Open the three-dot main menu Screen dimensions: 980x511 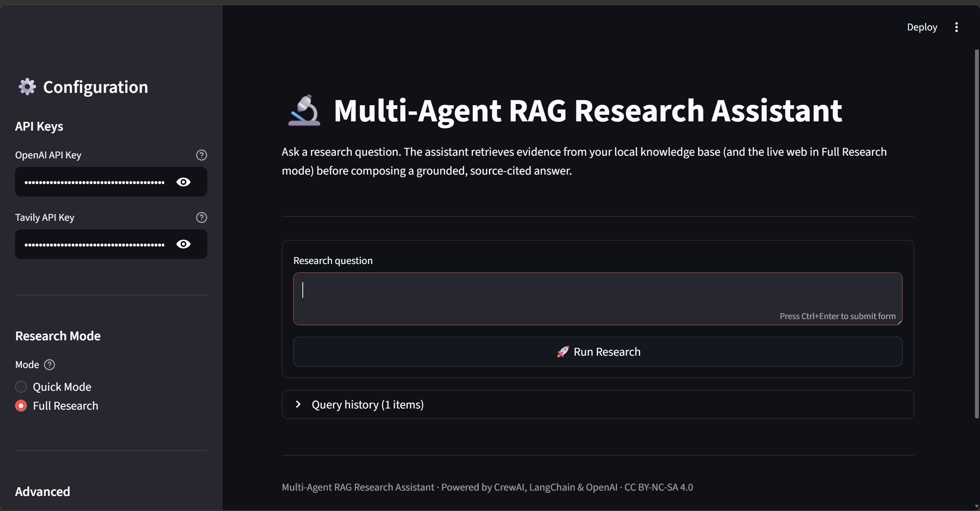(x=957, y=27)
